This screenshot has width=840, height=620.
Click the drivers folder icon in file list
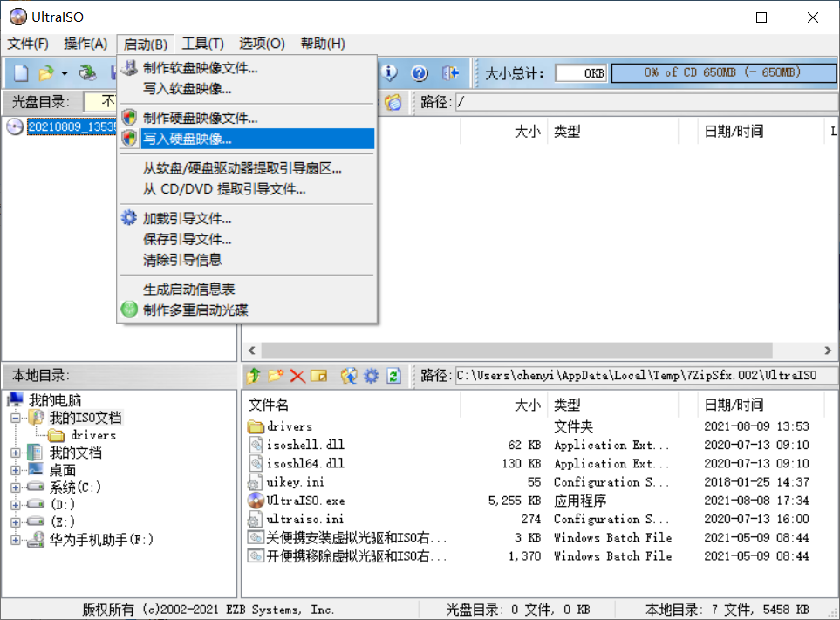[x=256, y=426]
